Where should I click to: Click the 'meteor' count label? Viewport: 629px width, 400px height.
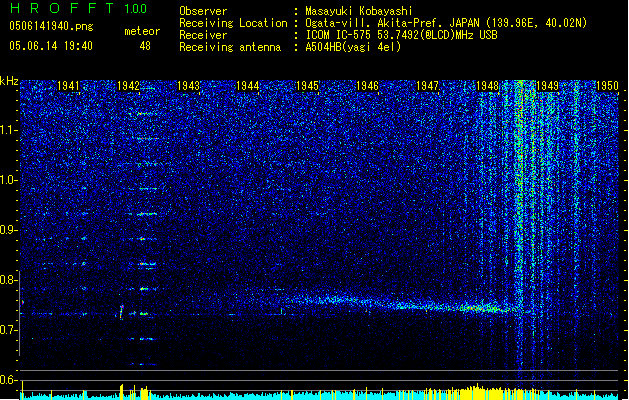pyautogui.click(x=142, y=31)
